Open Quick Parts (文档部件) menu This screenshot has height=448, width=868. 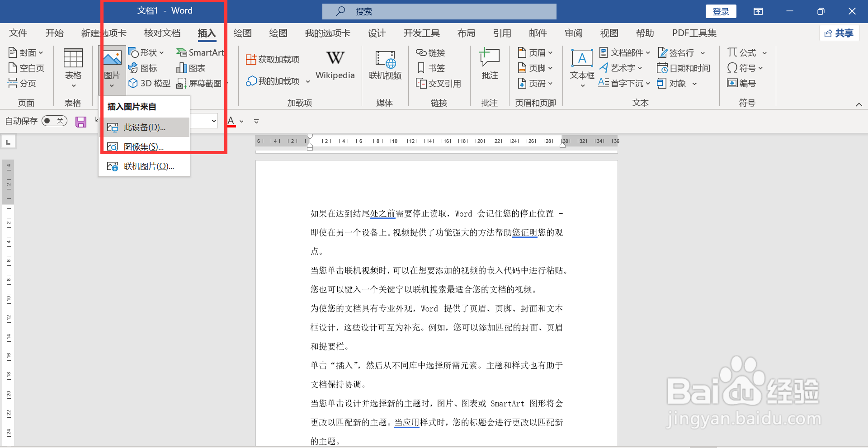click(625, 53)
